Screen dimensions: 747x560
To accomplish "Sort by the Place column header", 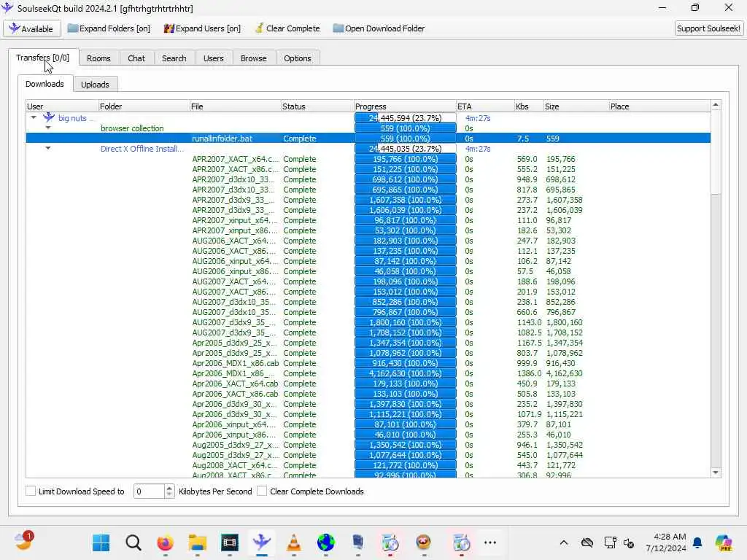I will point(659,106).
